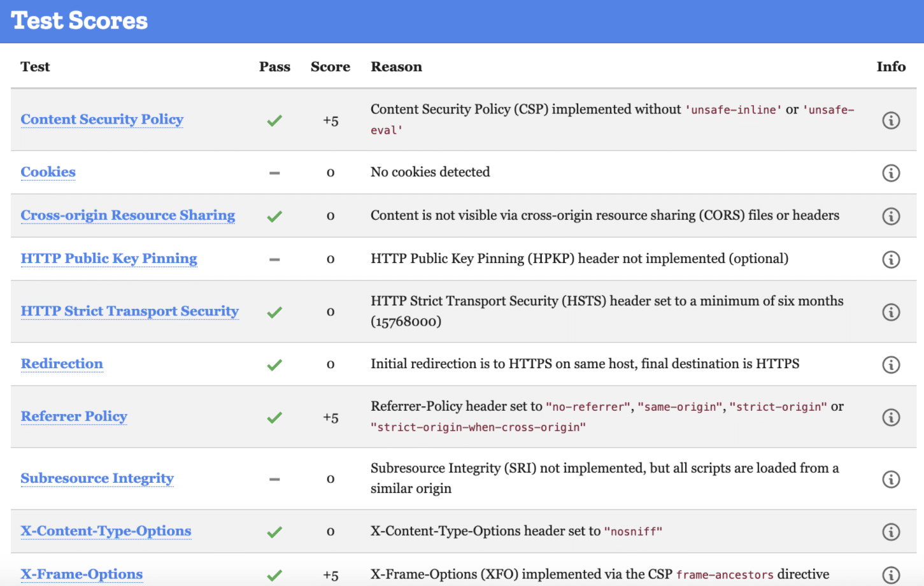The height and width of the screenshot is (586, 924).
Task: Open the X-Frame-Options link
Action: click(82, 575)
